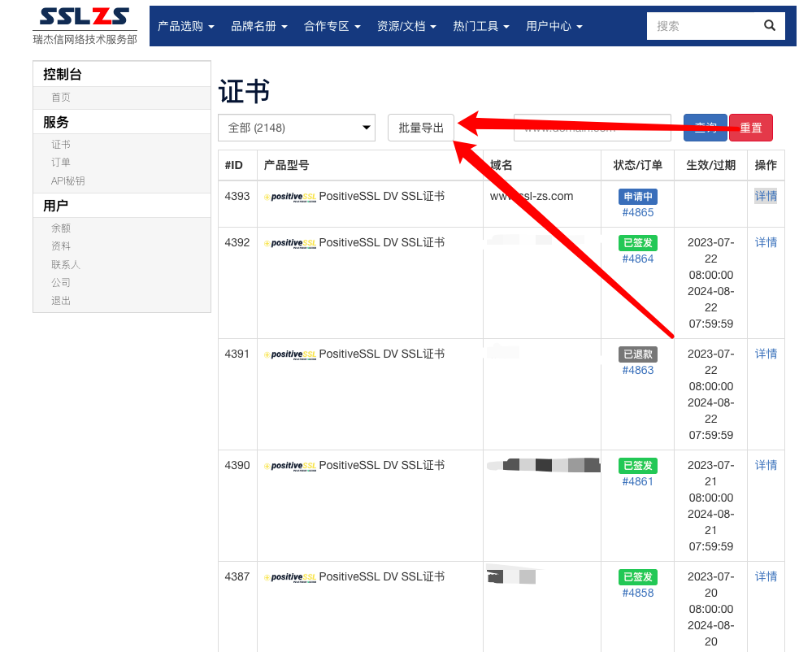
Task: Click 退出 to log out
Action: click(x=61, y=300)
